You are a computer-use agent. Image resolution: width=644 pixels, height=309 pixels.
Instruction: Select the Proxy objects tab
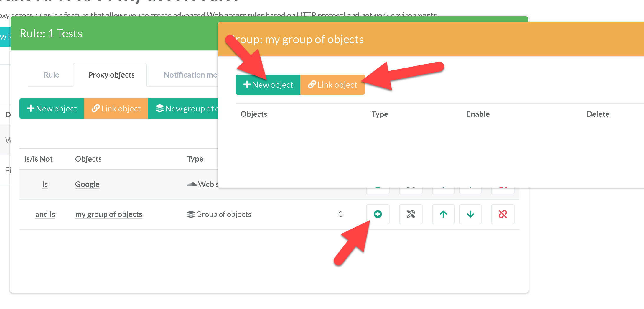point(111,75)
